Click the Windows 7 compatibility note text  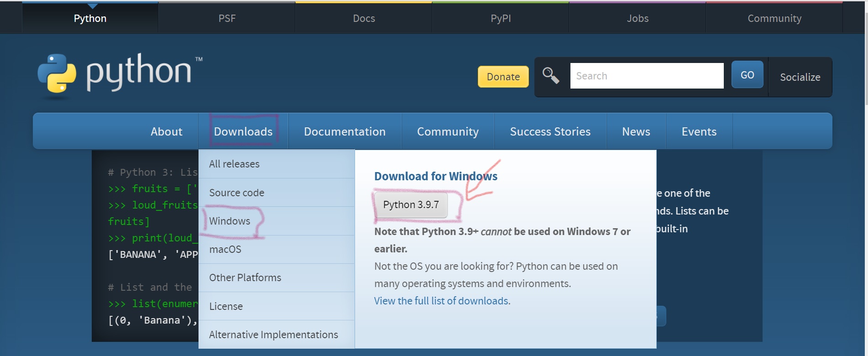tap(502, 240)
